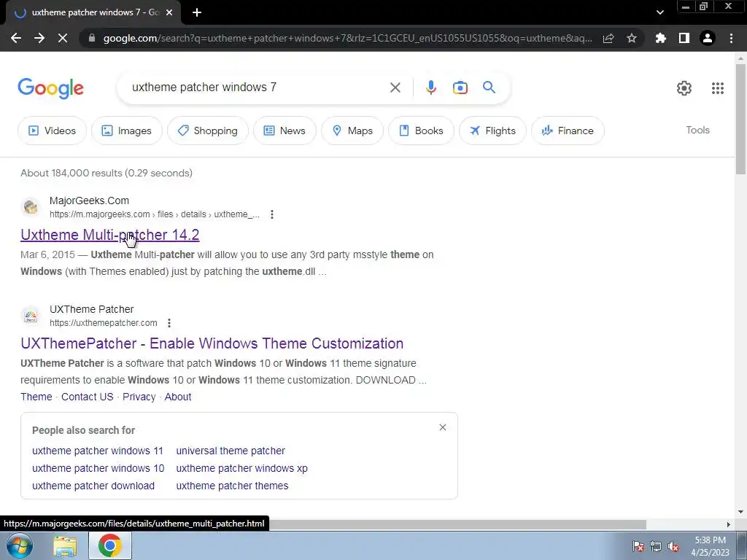Click the vertical scrollbar thumb
Viewport: 747px width, 560px height.
tap(740, 119)
